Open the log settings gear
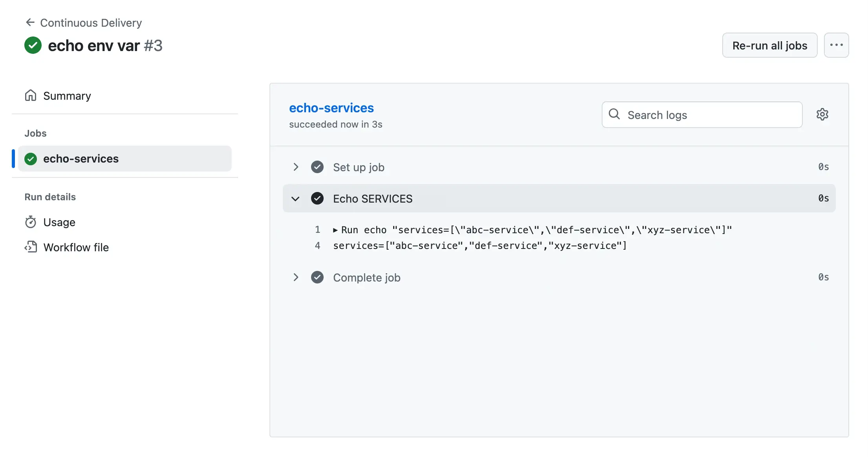This screenshot has width=868, height=457. coord(822,114)
